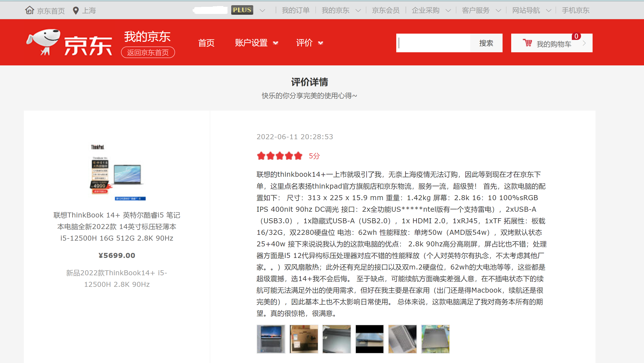Click the red shopping cart icon
The image size is (644, 363).
pyautogui.click(x=527, y=43)
